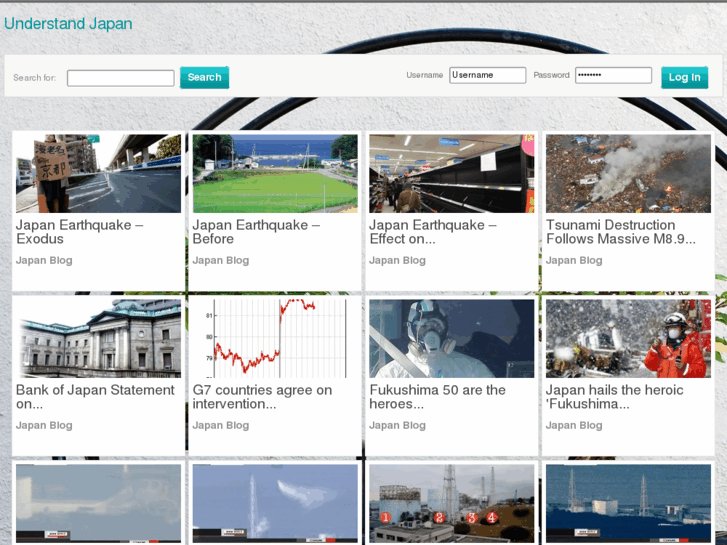Viewport: 727px width, 545px height.
Task: Click the Search button
Action: 204,77
